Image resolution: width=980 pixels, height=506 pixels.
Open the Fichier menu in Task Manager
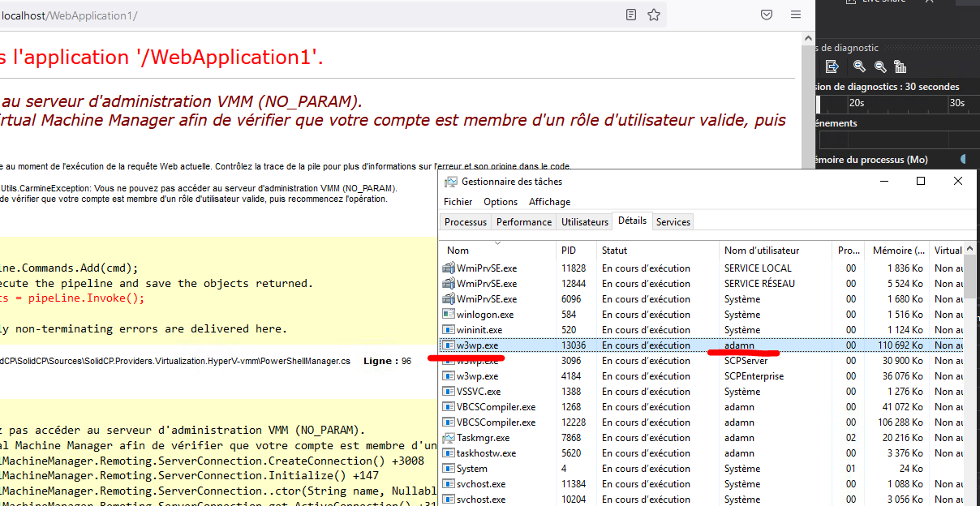coord(458,201)
